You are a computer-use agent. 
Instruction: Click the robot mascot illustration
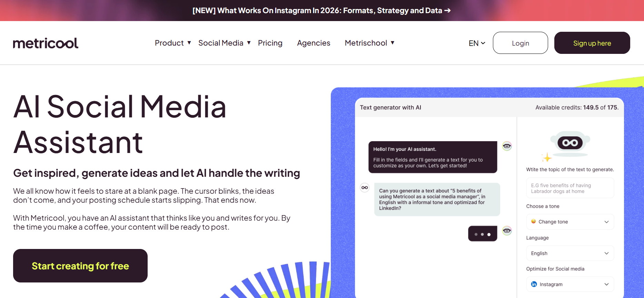[x=570, y=144]
